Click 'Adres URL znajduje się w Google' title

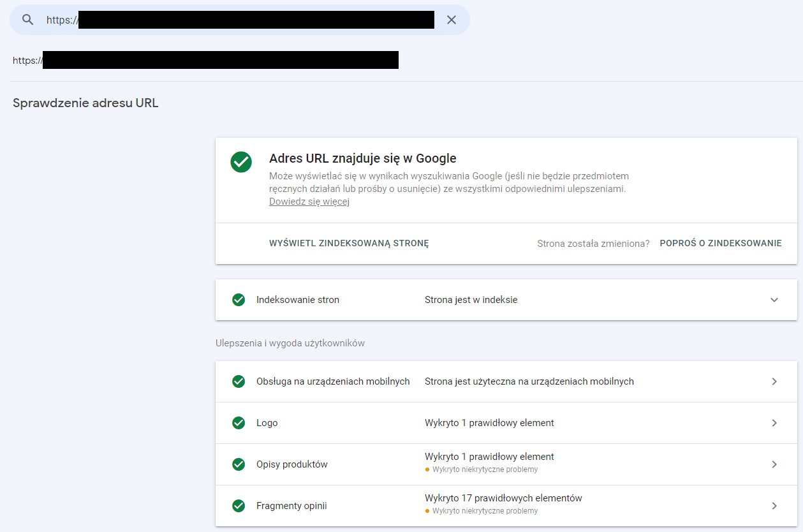(363, 158)
